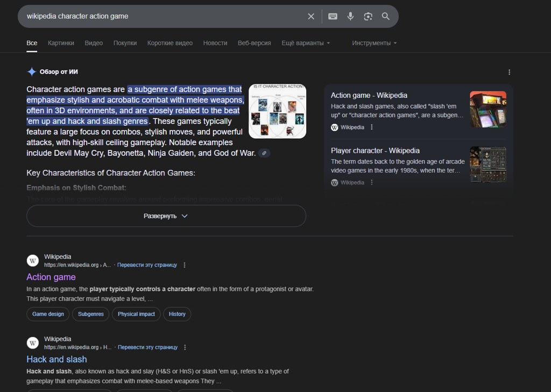
Task: Click the arcade cabinet thumbnail in Action game card
Action: coord(488,109)
